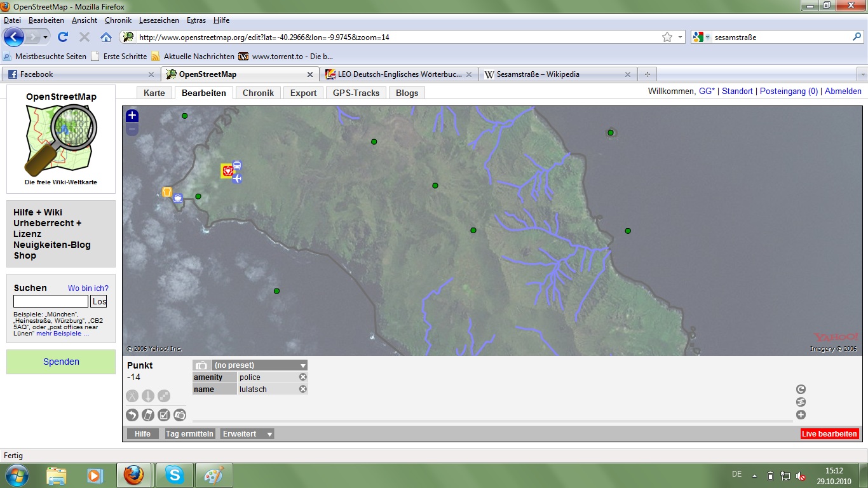Viewport: 868px width, 488px height.
Task: Open the Chronik browser menu
Action: click(x=118, y=20)
